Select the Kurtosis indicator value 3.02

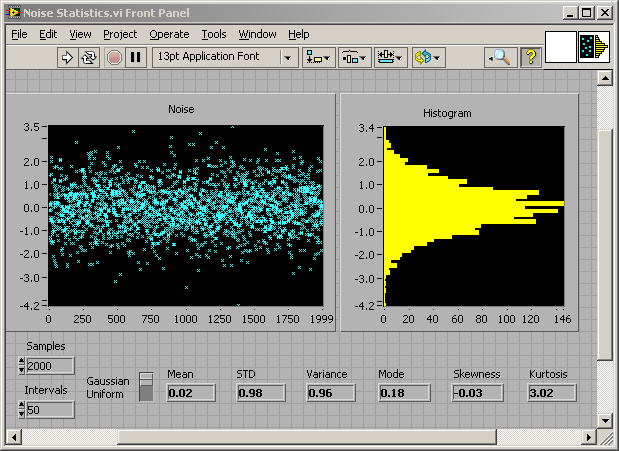tap(552, 393)
